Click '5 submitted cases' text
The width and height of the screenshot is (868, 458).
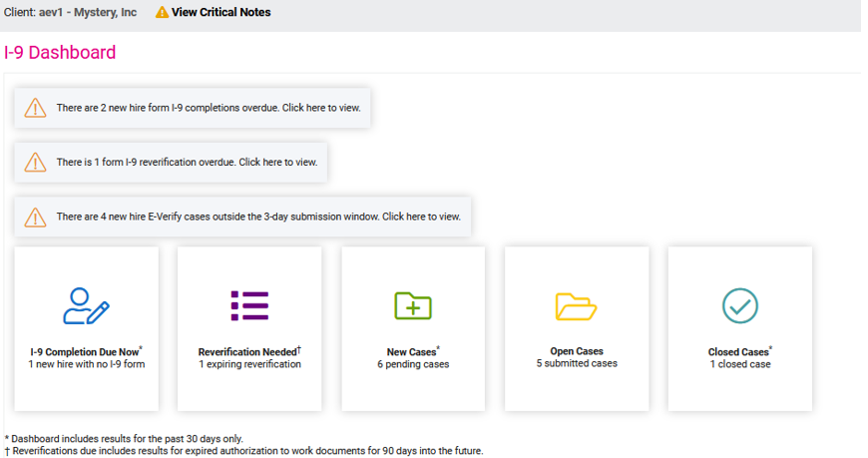pos(577,364)
